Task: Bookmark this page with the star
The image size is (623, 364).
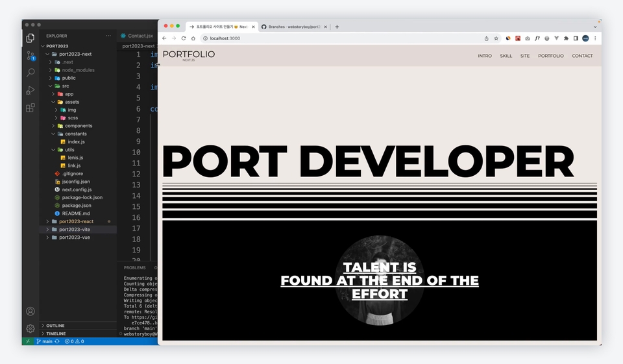Action: click(496, 38)
